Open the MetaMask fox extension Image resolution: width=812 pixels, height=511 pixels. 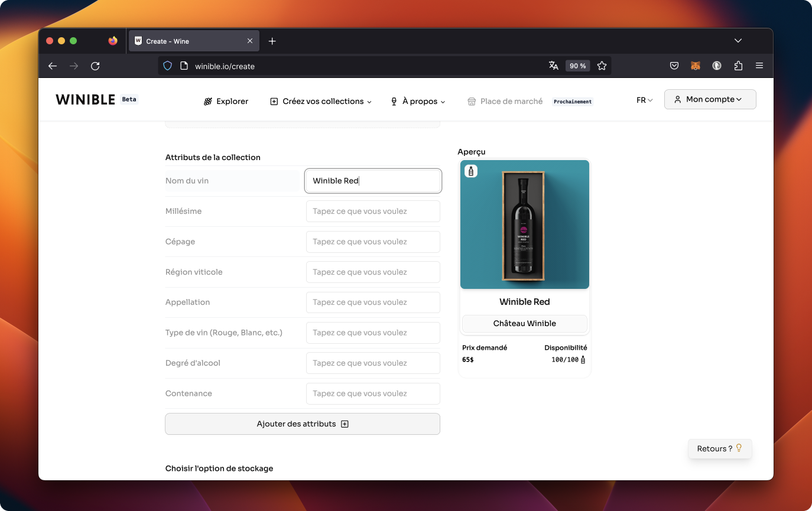click(x=696, y=66)
